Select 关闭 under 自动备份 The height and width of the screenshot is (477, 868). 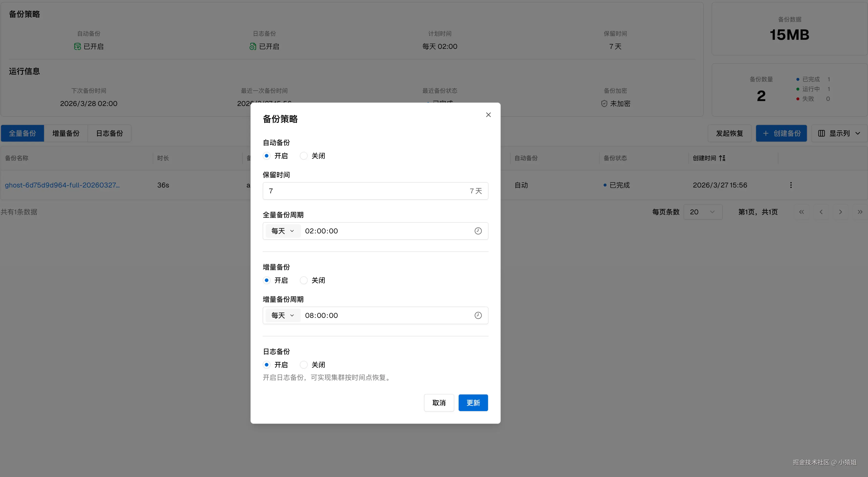point(304,156)
